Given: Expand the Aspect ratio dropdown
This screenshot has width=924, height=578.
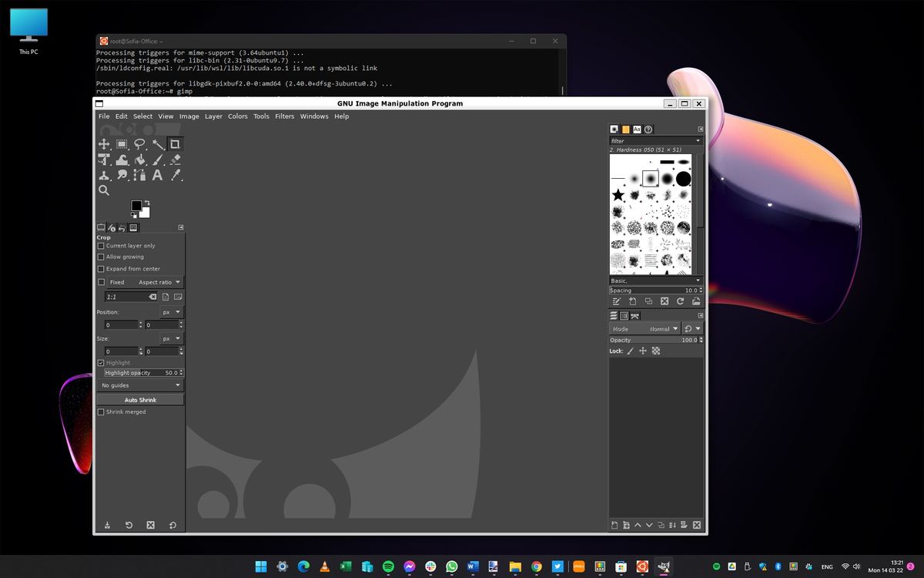Looking at the screenshot, I should click(158, 282).
